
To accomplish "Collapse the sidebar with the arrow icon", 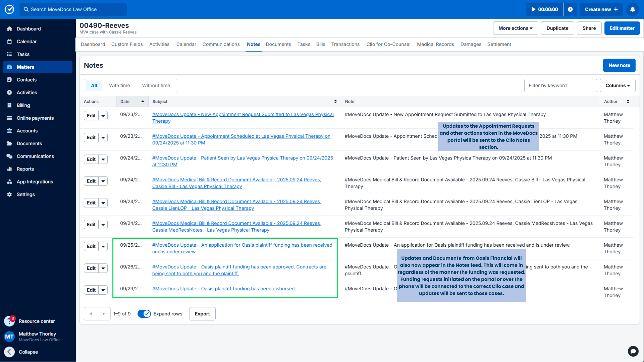I will 9,352.
